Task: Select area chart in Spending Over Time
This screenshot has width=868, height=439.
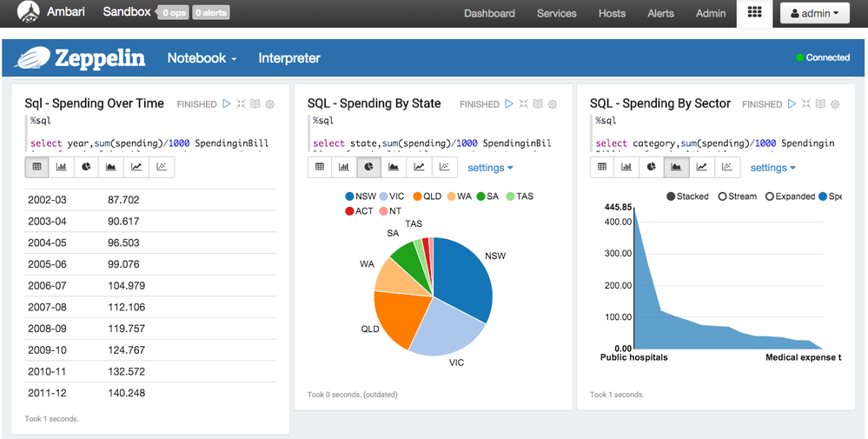Action: (111, 167)
